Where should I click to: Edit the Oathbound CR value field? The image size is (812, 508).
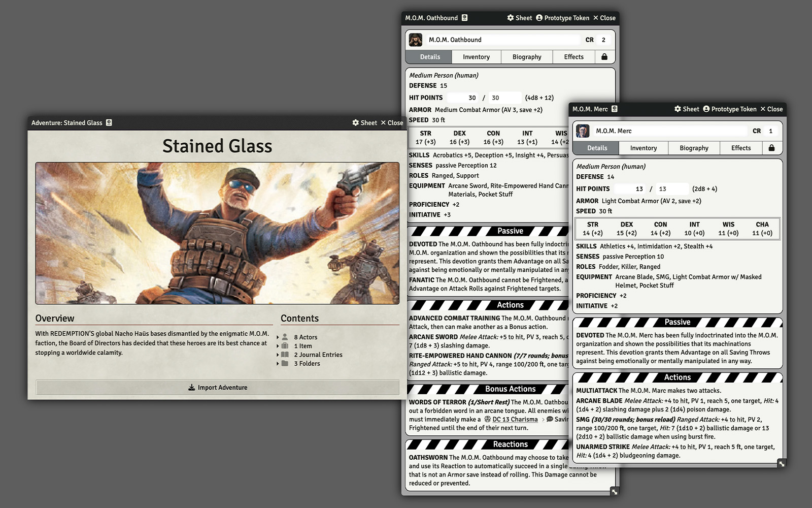point(603,40)
